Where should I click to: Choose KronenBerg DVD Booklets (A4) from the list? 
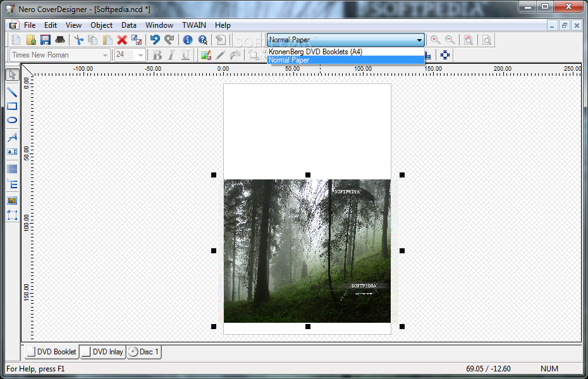click(x=345, y=52)
